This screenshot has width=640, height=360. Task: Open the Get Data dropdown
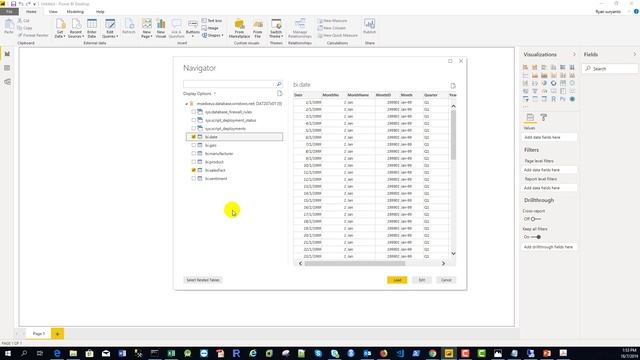coord(60,28)
